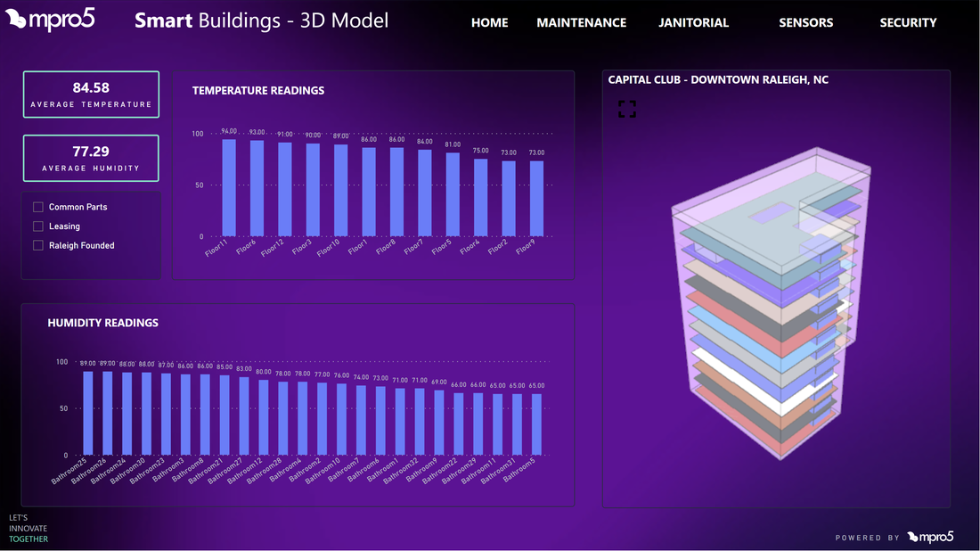Click the HUMIDITY READINGS chart title
Viewport: 980px width, 551px height.
point(104,323)
